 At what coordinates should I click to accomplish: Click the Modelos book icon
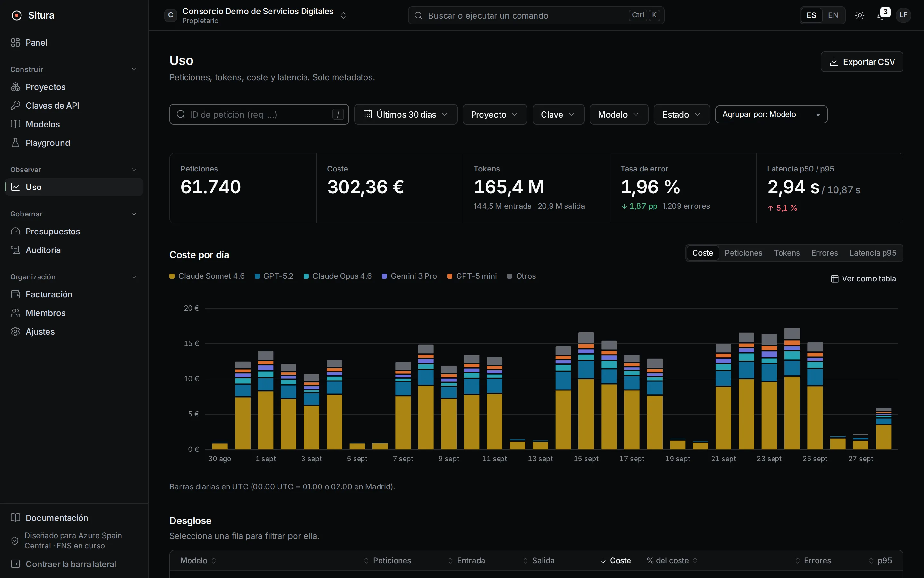coord(15,124)
